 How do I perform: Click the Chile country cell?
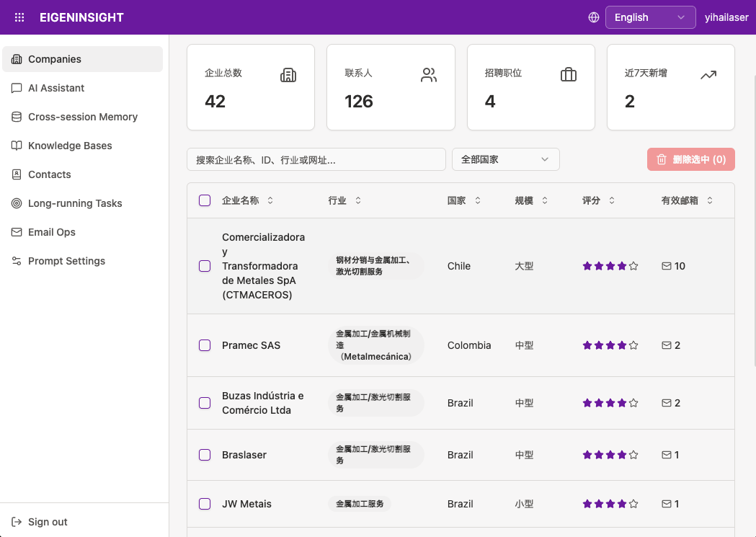click(459, 266)
